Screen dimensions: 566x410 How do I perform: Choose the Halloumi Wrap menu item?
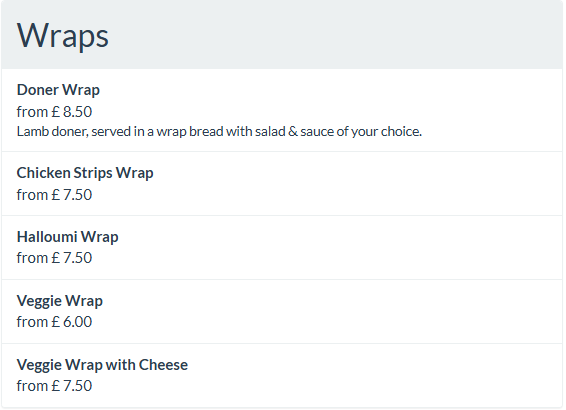(x=282, y=248)
